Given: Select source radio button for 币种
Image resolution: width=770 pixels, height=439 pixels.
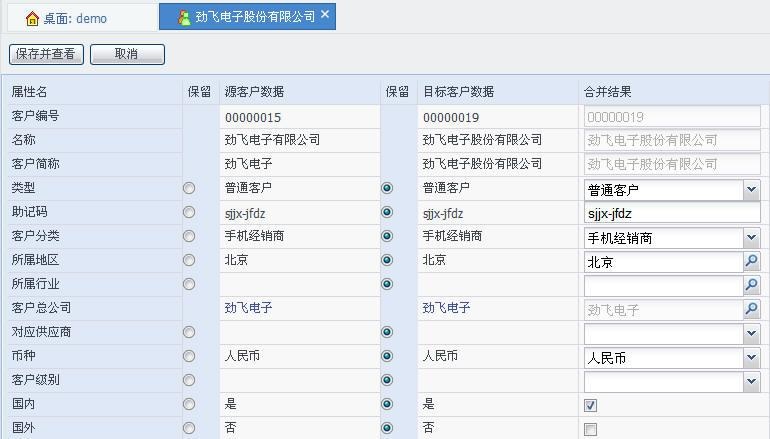Looking at the screenshot, I should [x=189, y=356].
